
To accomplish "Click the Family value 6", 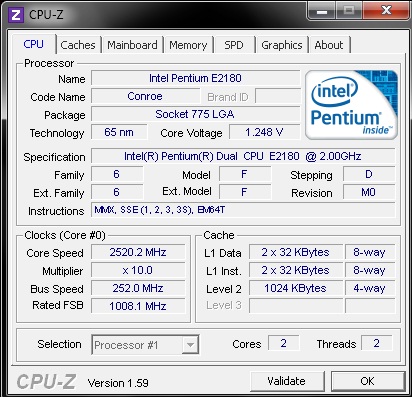I will [x=117, y=174].
